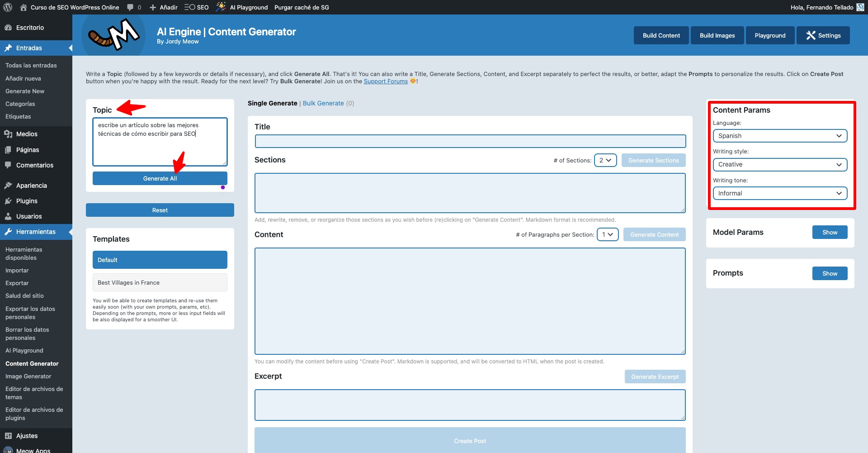
Task: Click the WordPress logo icon in admin bar
Action: point(8,7)
